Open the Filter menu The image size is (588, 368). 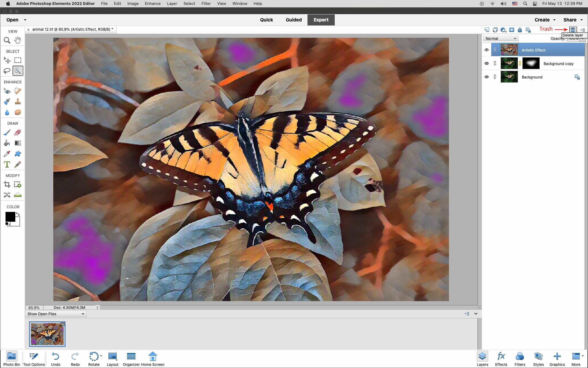(206, 4)
